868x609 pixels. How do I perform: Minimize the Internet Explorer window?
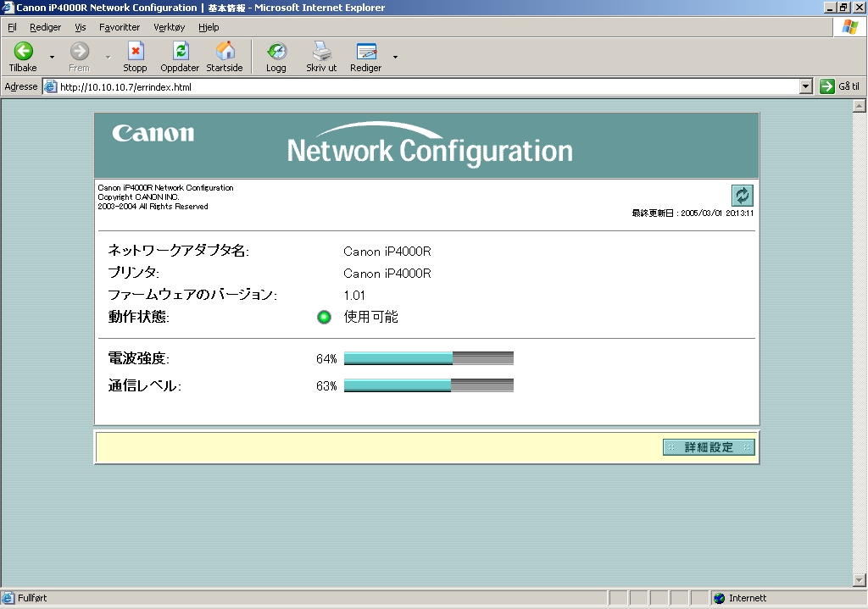pyautogui.click(x=831, y=7)
